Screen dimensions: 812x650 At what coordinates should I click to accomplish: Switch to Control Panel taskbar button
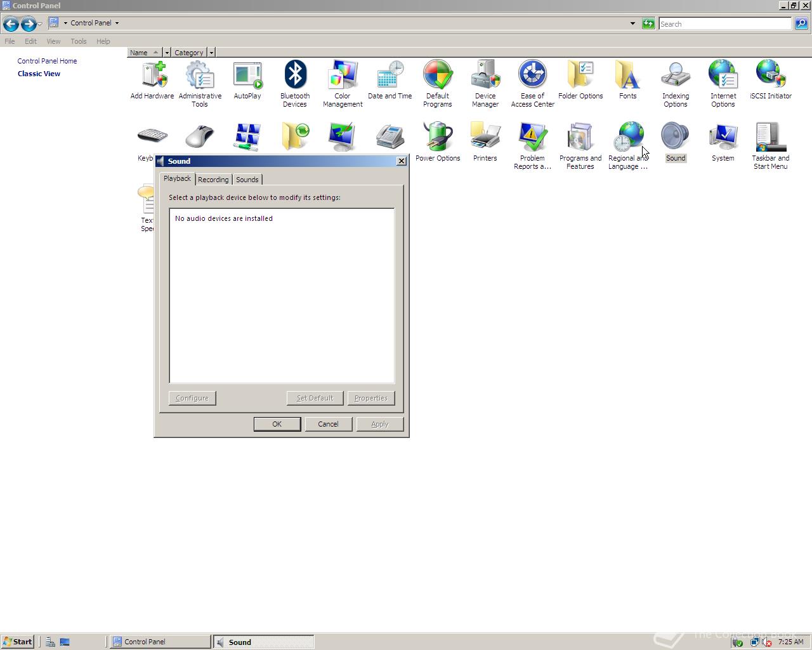160,642
